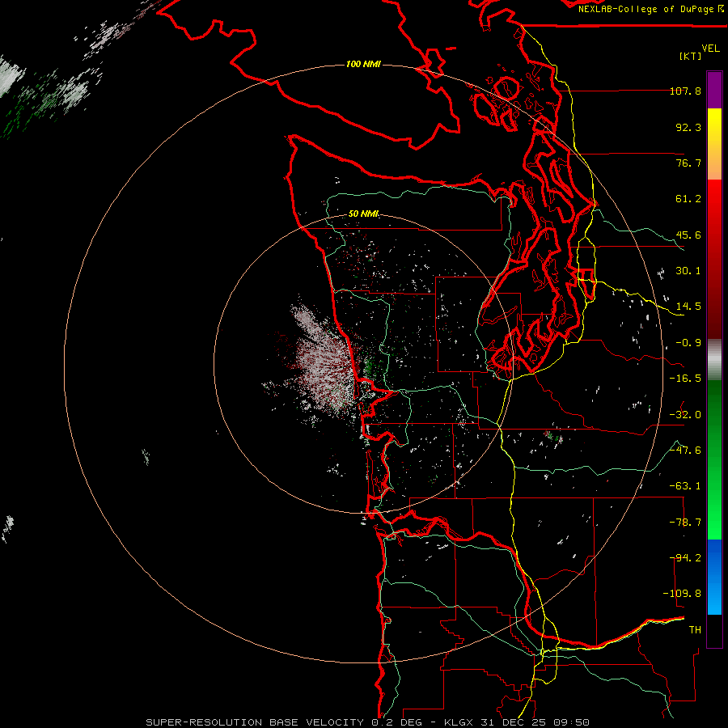Click the purple segment of velocity color bar
The width and height of the screenshot is (728, 728).
[x=714, y=91]
